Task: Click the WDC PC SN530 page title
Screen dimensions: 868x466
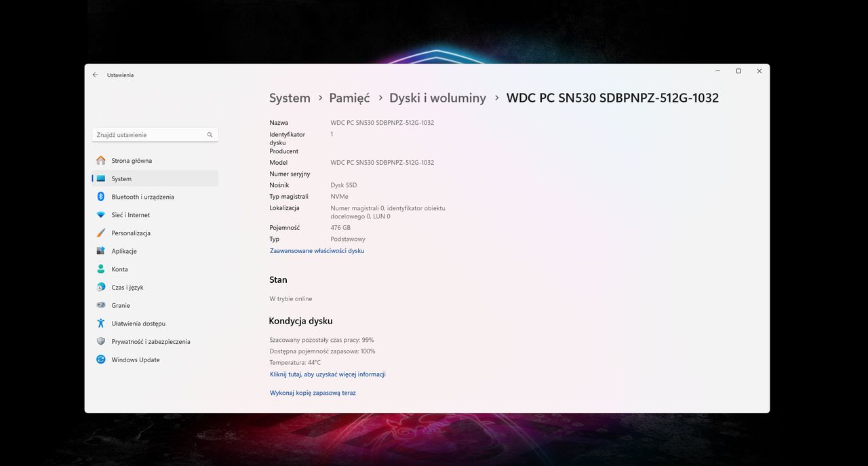Action: pos(612,98)
